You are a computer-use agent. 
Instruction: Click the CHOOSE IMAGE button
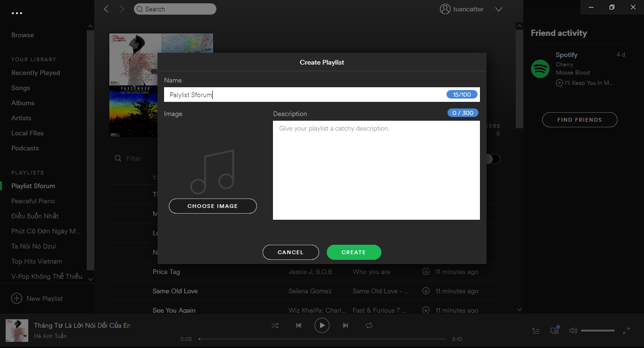[213, 206]
